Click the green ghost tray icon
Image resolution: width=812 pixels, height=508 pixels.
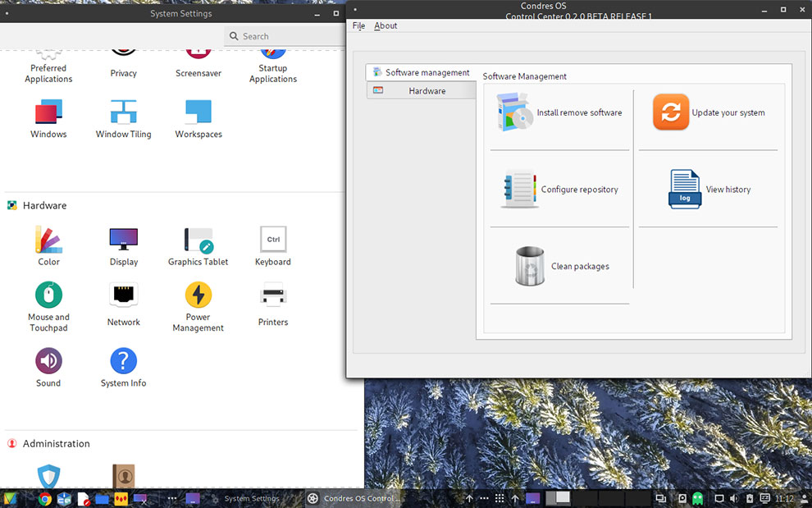pos(697,499)
